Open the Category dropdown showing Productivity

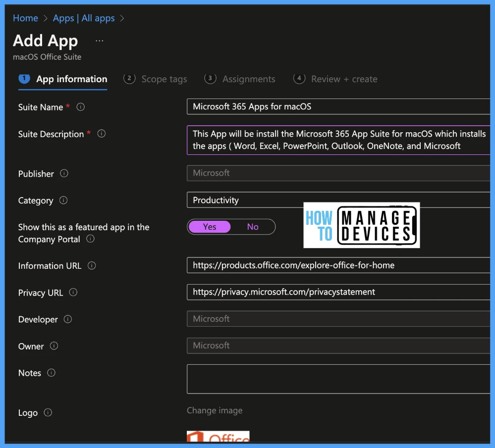pos(338,200)
